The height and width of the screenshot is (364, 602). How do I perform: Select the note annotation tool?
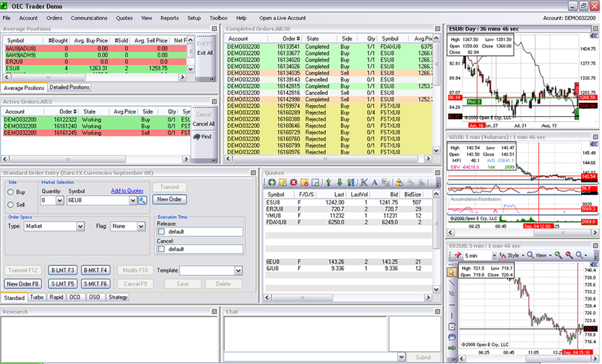452,326
